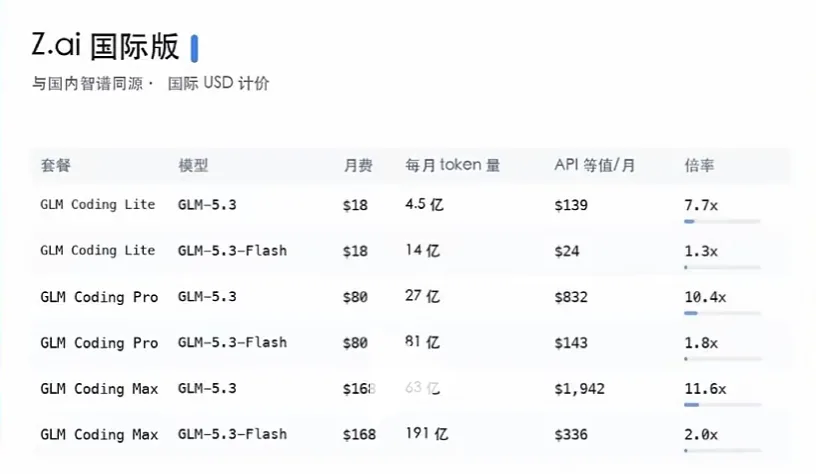Select the GLM Coding Lite GLM-5.3 row
The width and height of the screenshot is (816, 474).
[x=411, y=205]
